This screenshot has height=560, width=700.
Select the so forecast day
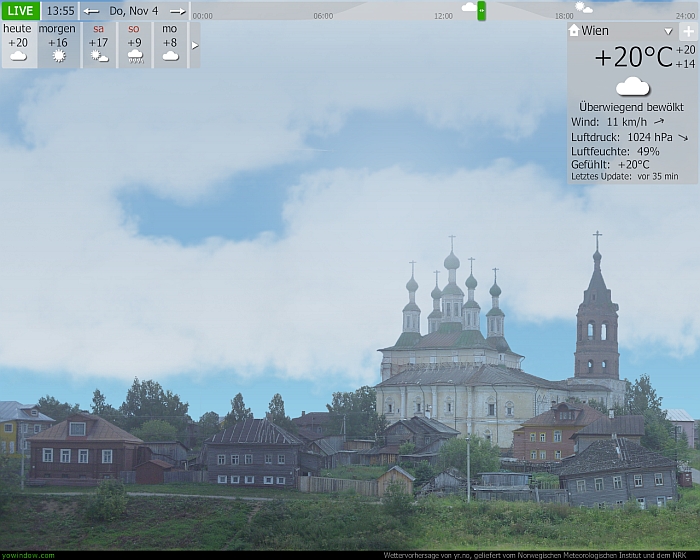pos(134,45)
